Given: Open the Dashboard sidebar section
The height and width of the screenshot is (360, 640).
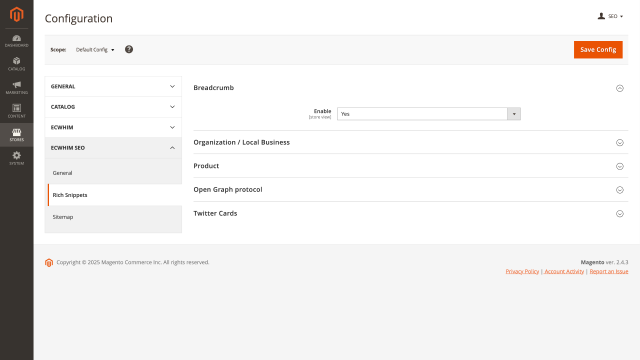Looking at the screenshot, I should (17, 41).
